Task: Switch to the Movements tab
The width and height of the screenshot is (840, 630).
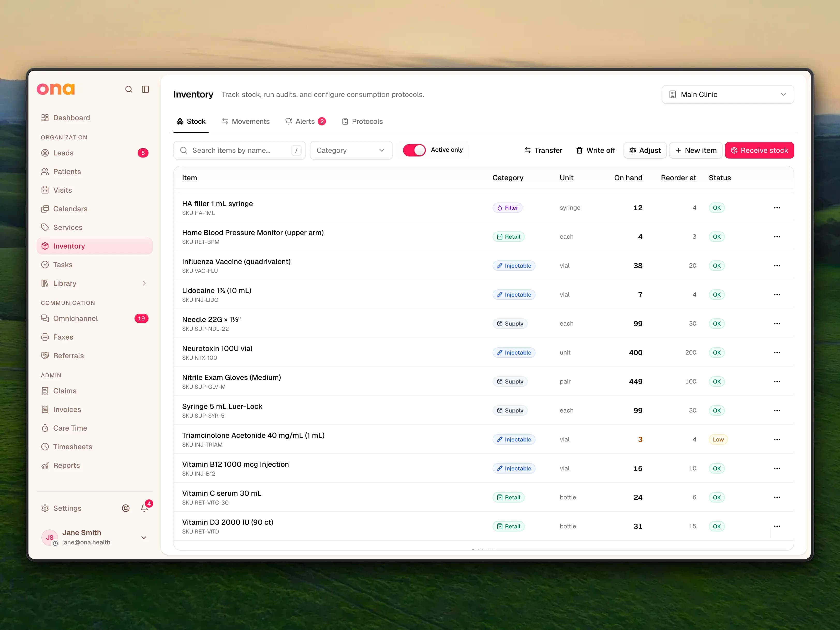Action: tap(246, 122)
